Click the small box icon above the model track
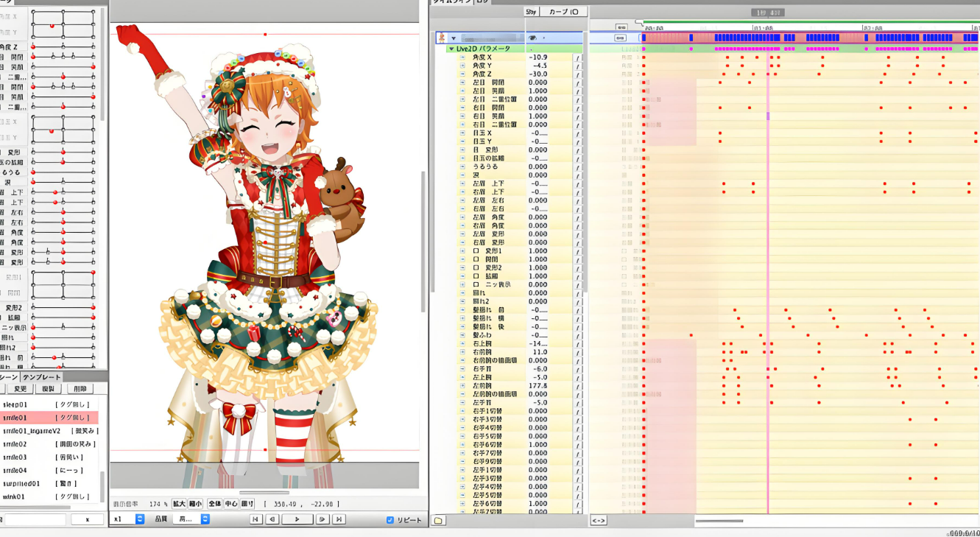 [x=620, y=27]
